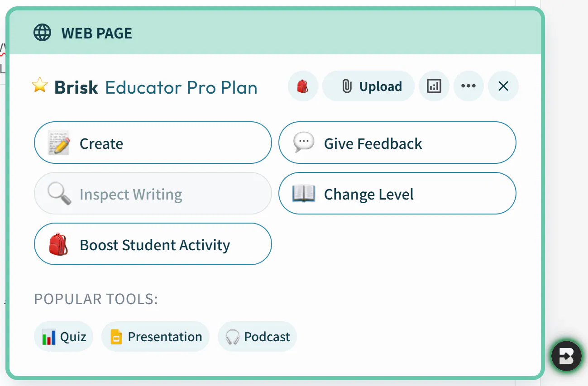Viewport: 588px width, 386px height.
Task: Click the star icon beside Brisk
Action: coord(40,85)
